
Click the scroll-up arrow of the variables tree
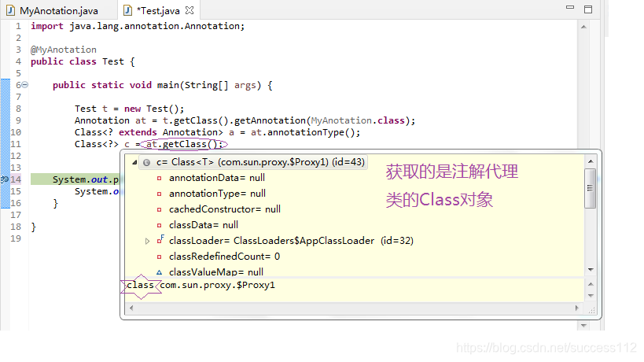591,161
